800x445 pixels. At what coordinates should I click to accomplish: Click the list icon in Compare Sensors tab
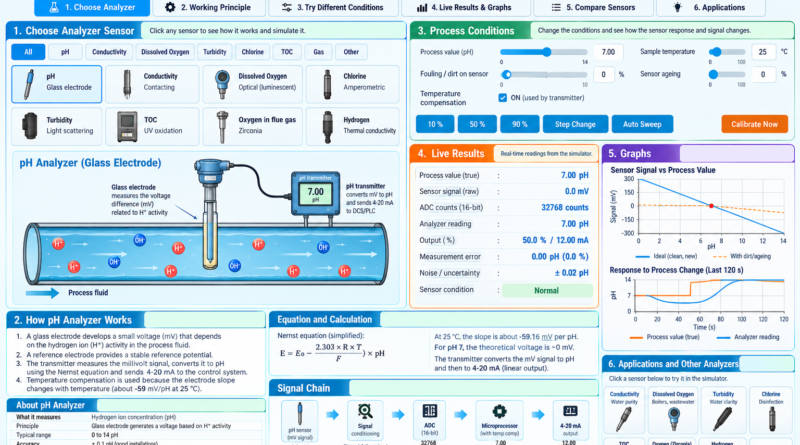(x=556, y=8)
